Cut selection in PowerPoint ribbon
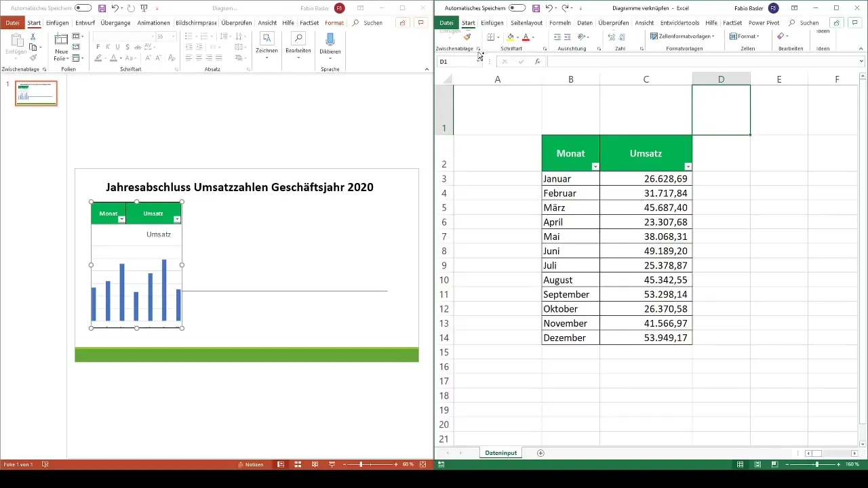The height and width of the screenshot is (488, 868). click(33, 37)
